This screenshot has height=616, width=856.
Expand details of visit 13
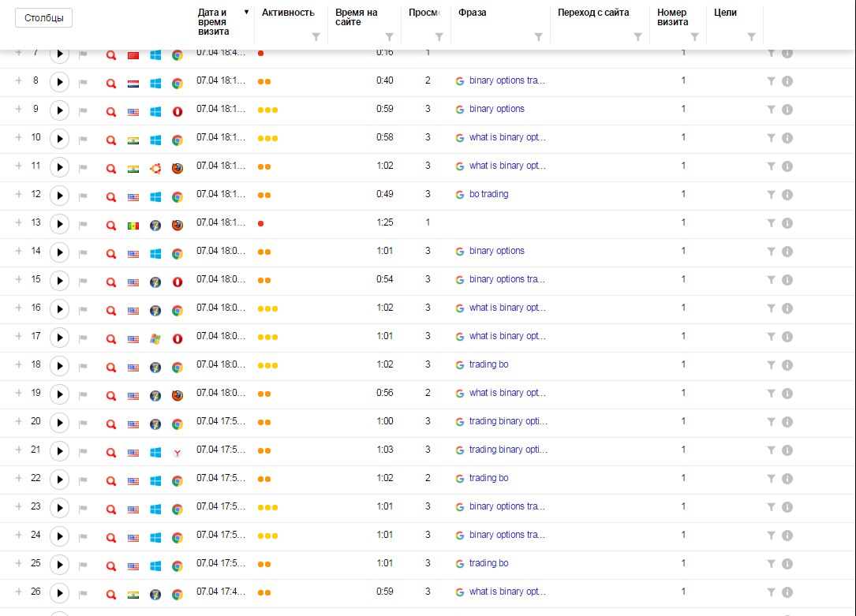pyautogui.click(x=18, y=222)
